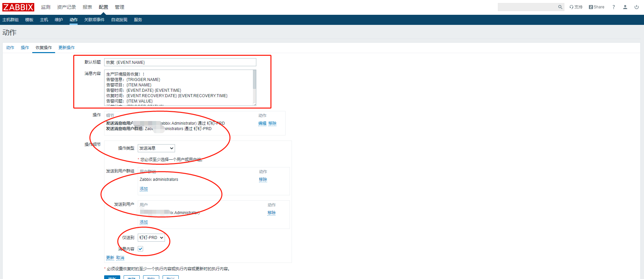Click 添加 under the user group list
Viewport: 644px width, 279px height.
point(144,189)
